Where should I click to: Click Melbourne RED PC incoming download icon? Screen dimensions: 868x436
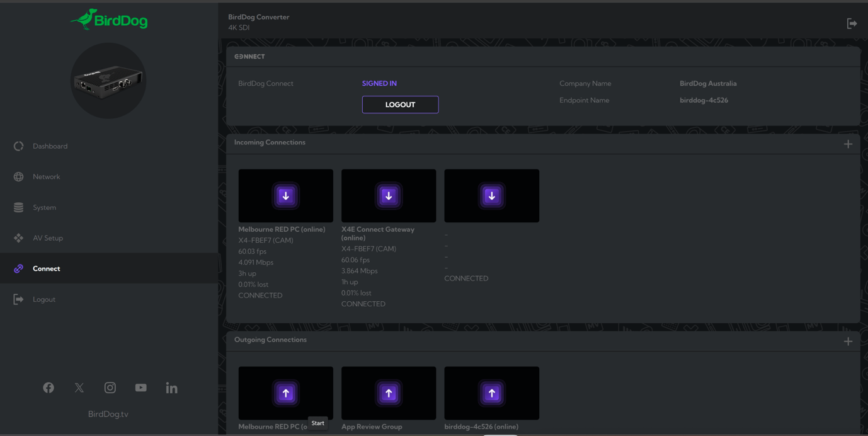286,196
